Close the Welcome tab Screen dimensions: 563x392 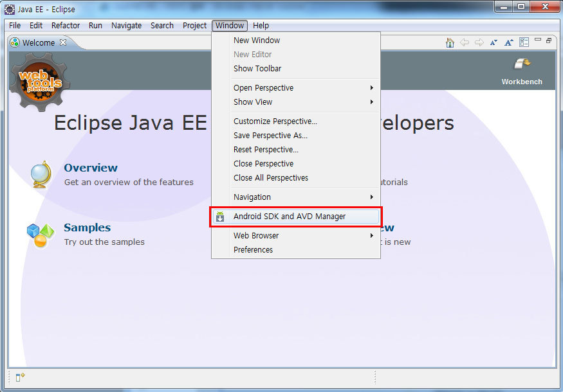click(63, 42)
